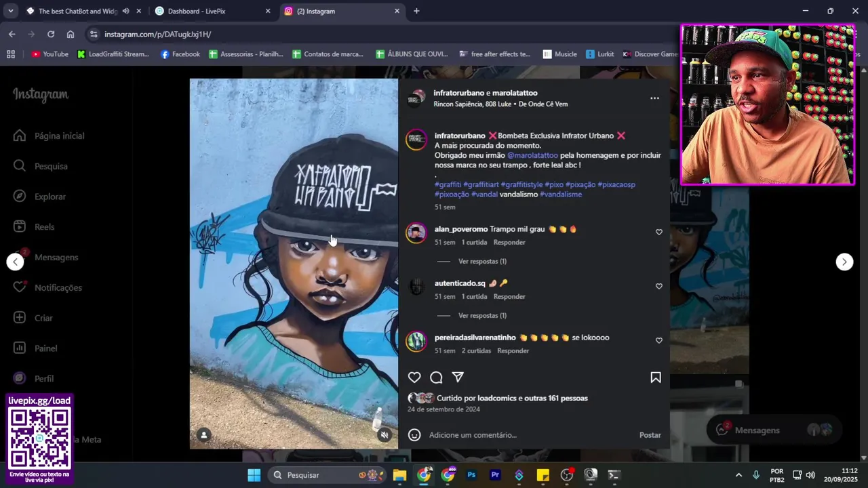Image resolution: width=868 pixels, height=488 pixels.
Task: Open Explorar in Instagram sidebar
Action: pos(40,197)
